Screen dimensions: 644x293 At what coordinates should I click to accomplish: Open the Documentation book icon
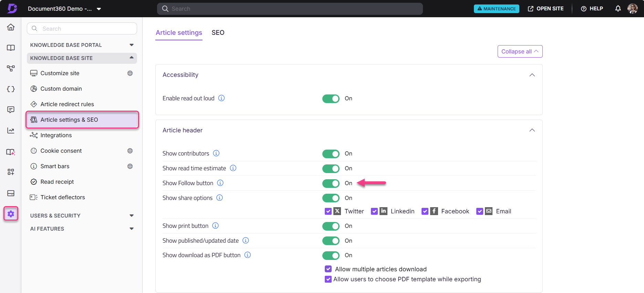click(11, 48)
